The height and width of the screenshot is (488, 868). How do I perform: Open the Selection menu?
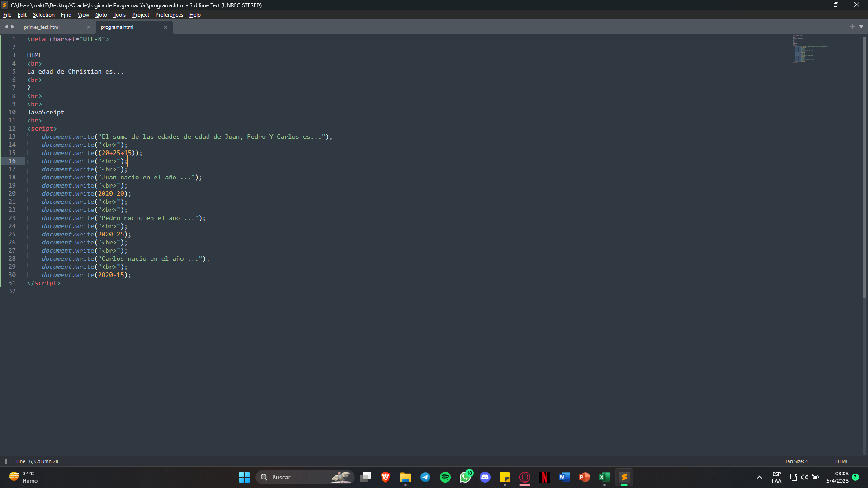point(43,15)
